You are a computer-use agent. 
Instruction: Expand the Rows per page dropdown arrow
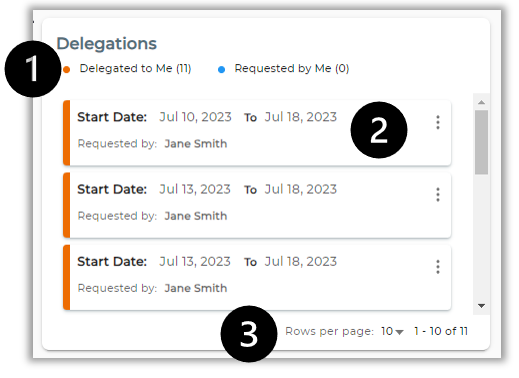pyautogui.click(x=400, y=332)
